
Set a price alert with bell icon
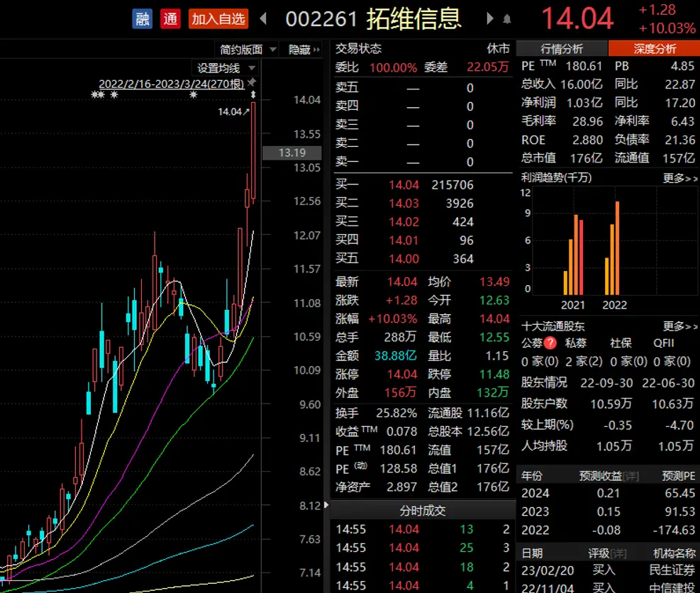506,19
